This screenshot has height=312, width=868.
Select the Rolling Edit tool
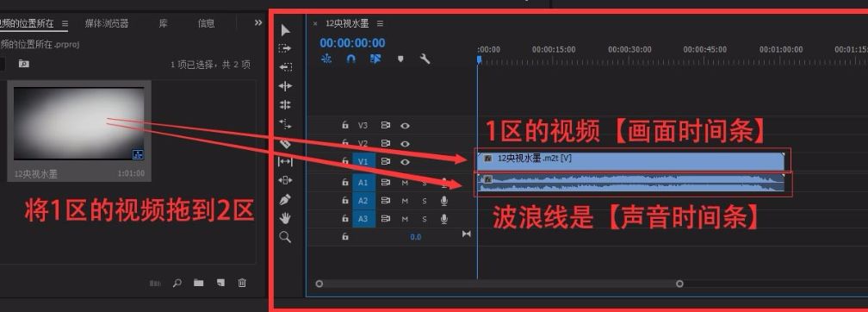tap(285, 105)
